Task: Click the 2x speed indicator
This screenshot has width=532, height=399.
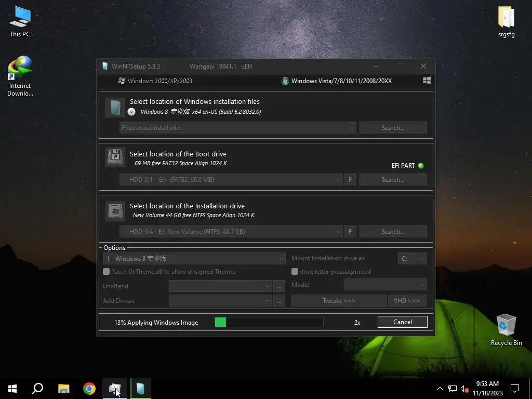Action: (357, 323)
